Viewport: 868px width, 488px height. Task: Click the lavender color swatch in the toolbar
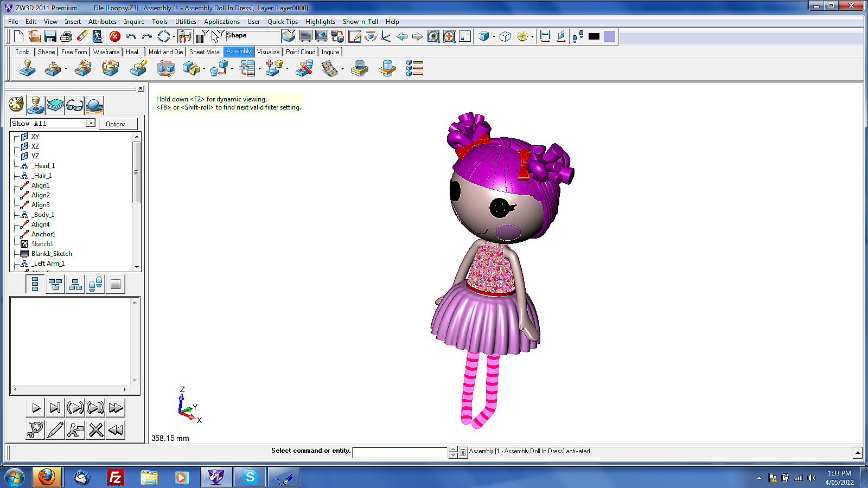click(x=610, y=36)
